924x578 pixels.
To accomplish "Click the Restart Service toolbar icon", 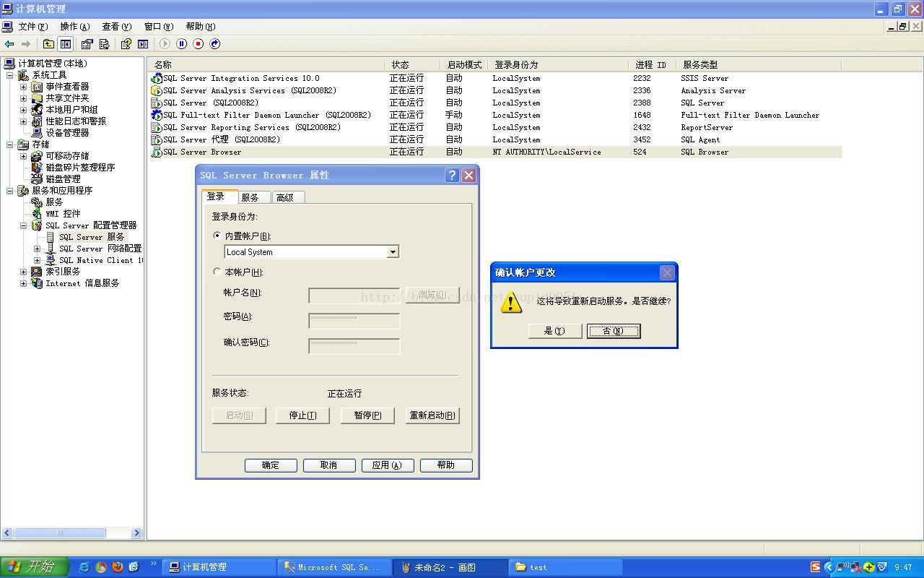I will click(x=215, y=44).
